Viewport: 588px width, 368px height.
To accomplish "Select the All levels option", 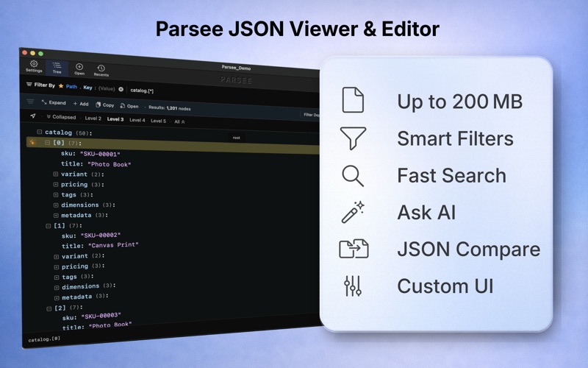I will [x=179, y=121].
